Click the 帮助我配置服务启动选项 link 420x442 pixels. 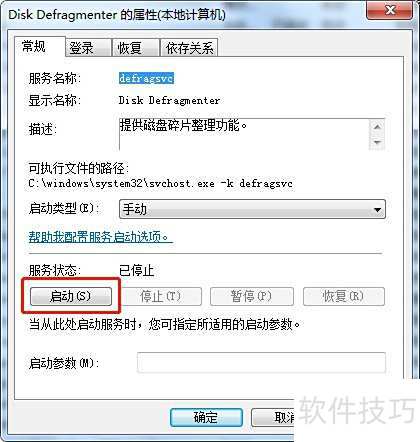click(100, 237)
